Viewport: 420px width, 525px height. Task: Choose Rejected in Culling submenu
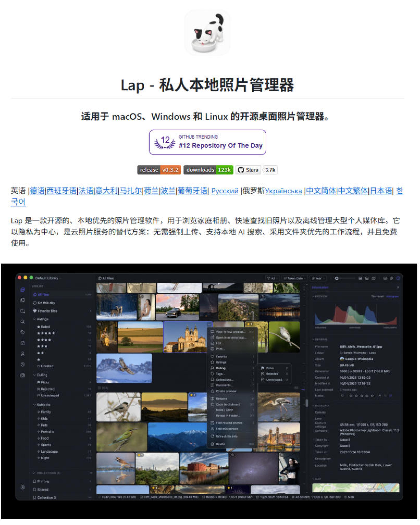tap(274, 374)
